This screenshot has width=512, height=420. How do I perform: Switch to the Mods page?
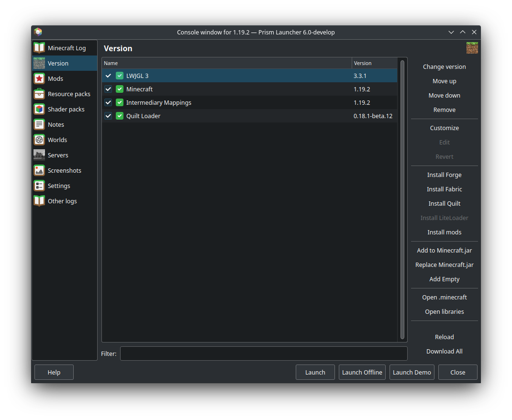click(x=65, y=78)
